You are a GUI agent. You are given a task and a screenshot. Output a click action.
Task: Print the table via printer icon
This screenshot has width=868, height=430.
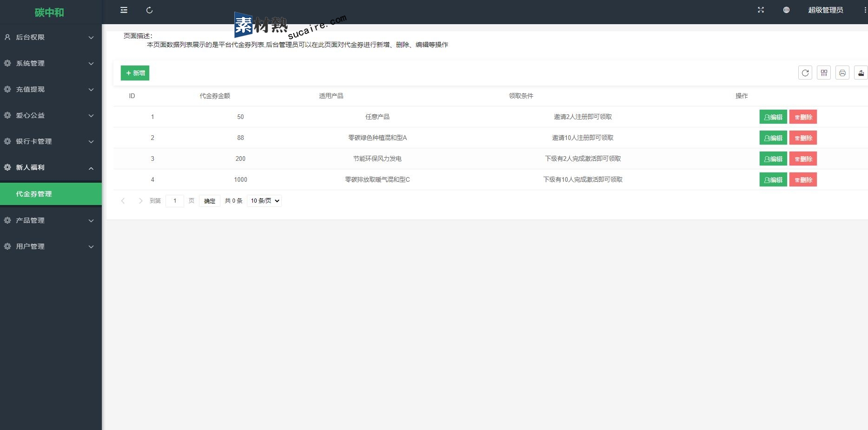[x=842, y=73]
